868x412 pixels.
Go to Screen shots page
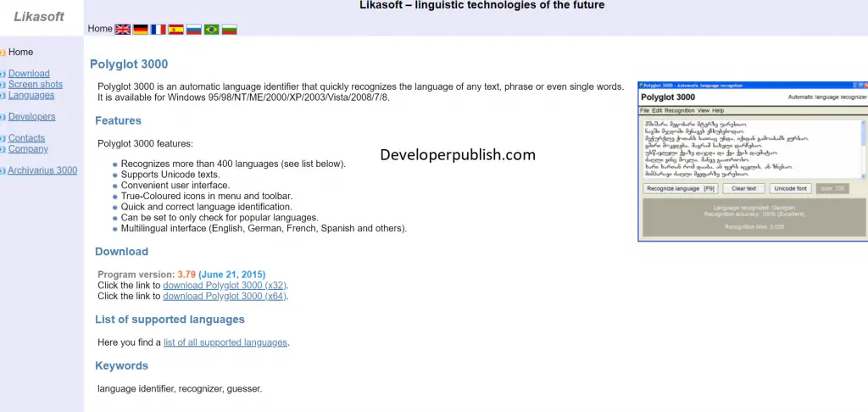tap(36, 84)
